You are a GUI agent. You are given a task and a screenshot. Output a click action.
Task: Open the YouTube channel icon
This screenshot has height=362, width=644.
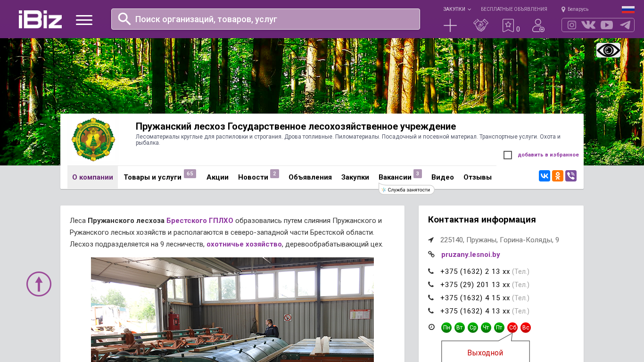(x=607, y=25)
